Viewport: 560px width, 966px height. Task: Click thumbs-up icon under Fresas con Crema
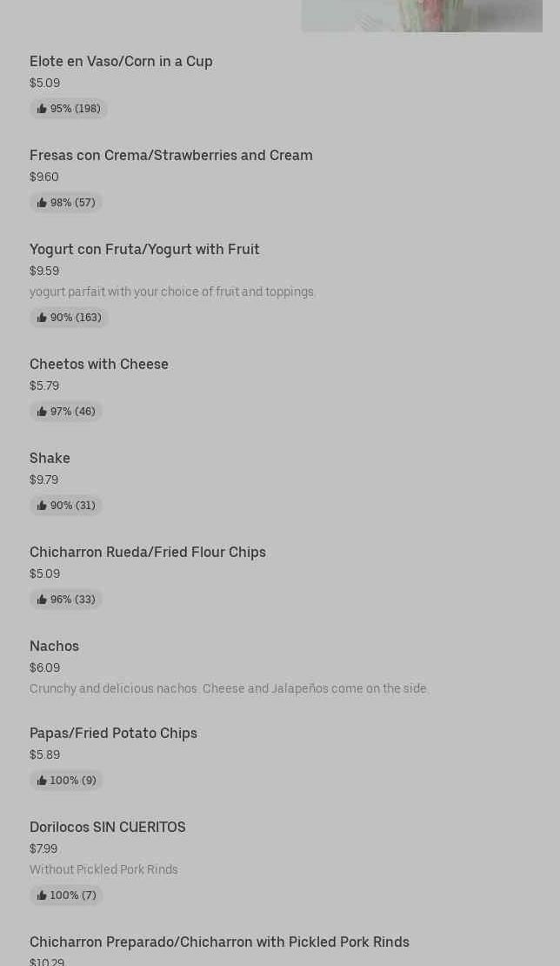tap(42, 203)
